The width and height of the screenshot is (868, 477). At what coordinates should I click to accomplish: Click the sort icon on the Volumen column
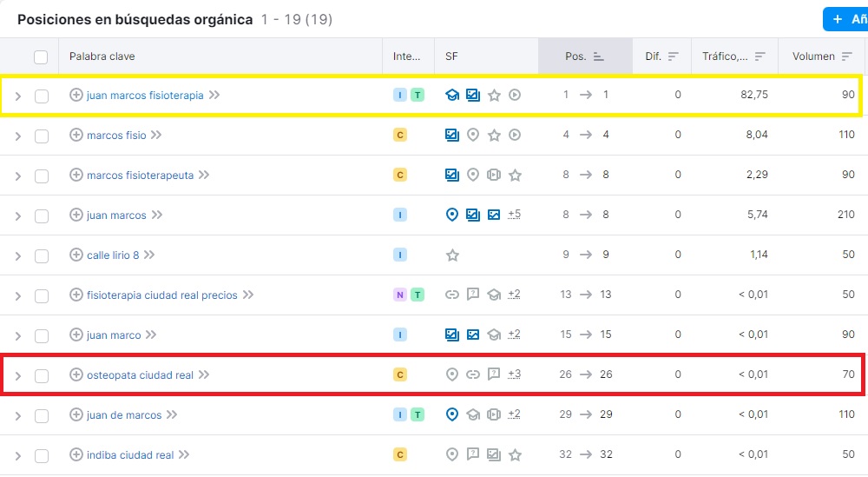tap(846, 56)
